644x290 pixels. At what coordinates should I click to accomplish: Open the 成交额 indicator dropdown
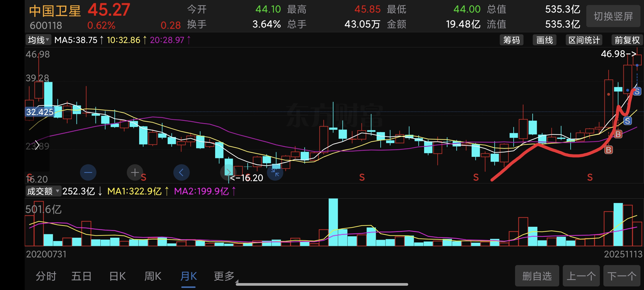pyautogui.click(x=43, y=191)
